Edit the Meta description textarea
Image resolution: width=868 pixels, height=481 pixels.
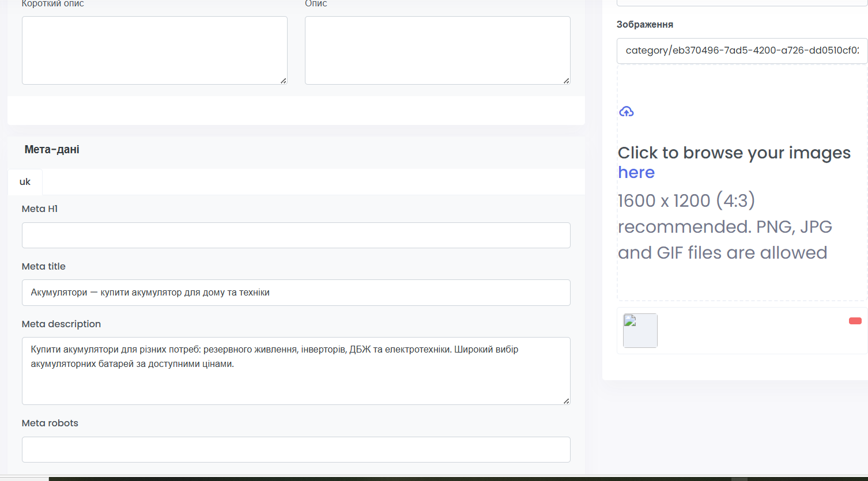pyautogui.click(x=296, y=371)
